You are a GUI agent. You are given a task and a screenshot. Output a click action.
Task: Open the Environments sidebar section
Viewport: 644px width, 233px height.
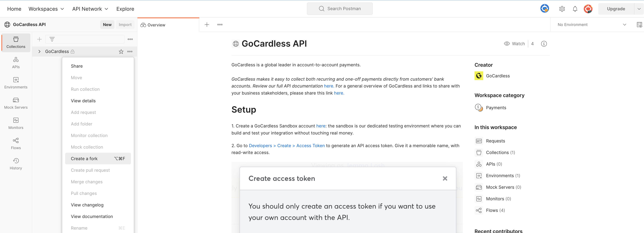(16, 83)
